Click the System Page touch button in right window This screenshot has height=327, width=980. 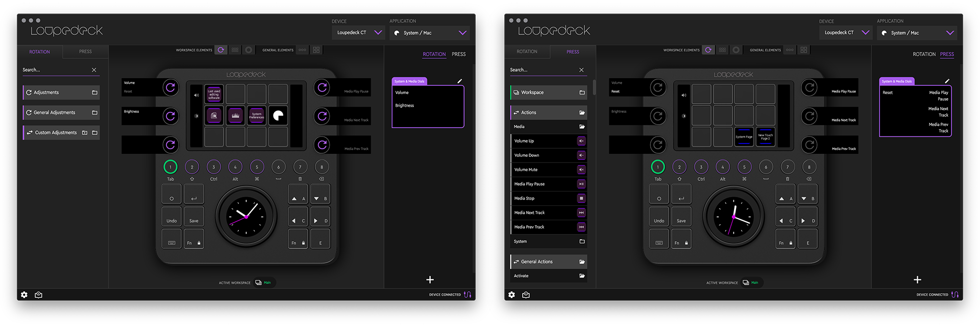coord(744,137)
